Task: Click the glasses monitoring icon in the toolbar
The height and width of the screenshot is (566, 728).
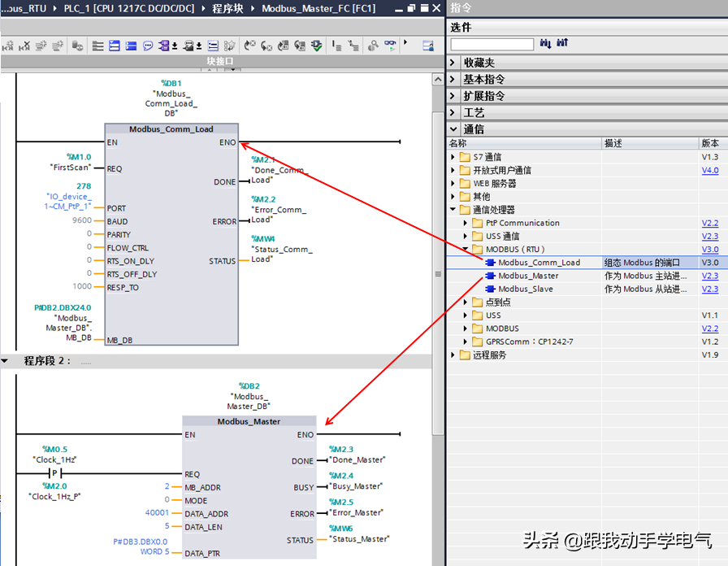Action: (x=391, y=46)
